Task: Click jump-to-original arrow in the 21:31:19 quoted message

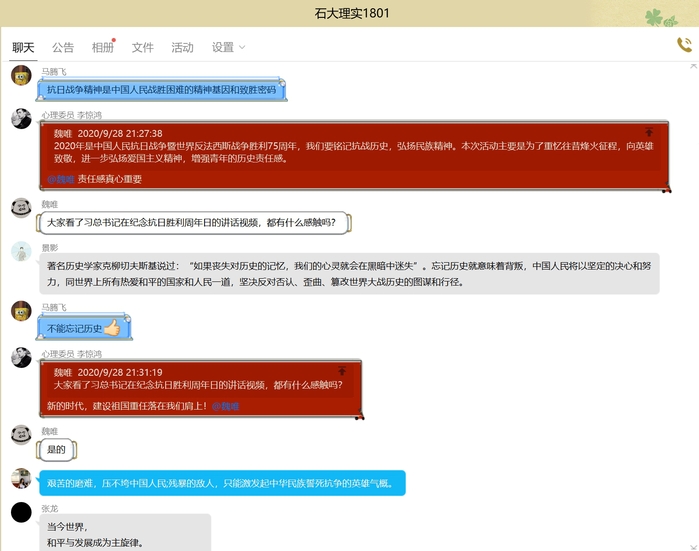Action: click(341, 371)
